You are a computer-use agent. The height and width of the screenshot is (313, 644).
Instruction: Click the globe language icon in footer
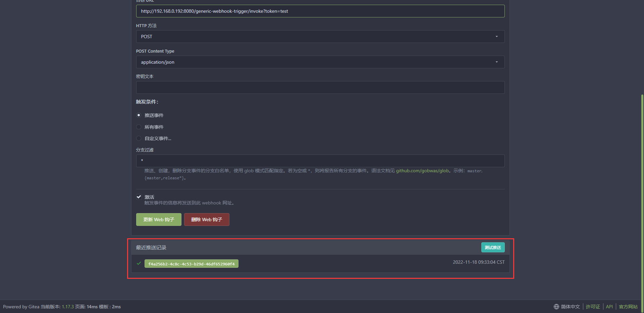(556, 307)
